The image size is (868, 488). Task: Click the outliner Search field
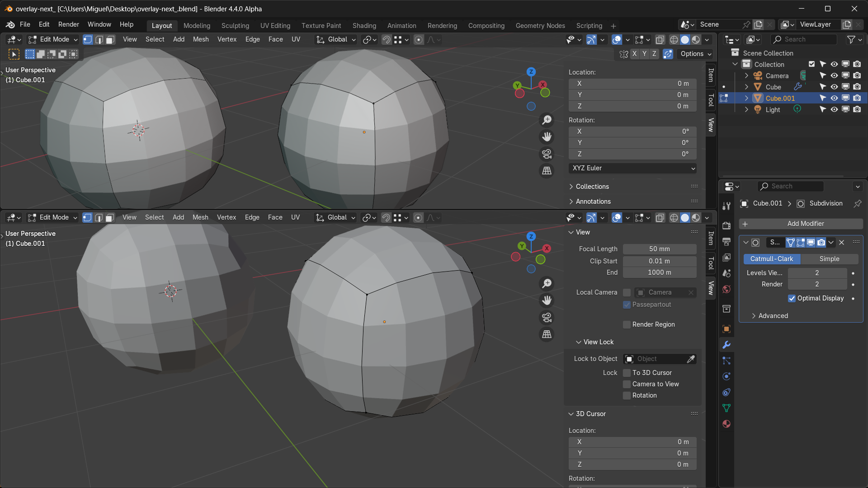click(804, 40)
